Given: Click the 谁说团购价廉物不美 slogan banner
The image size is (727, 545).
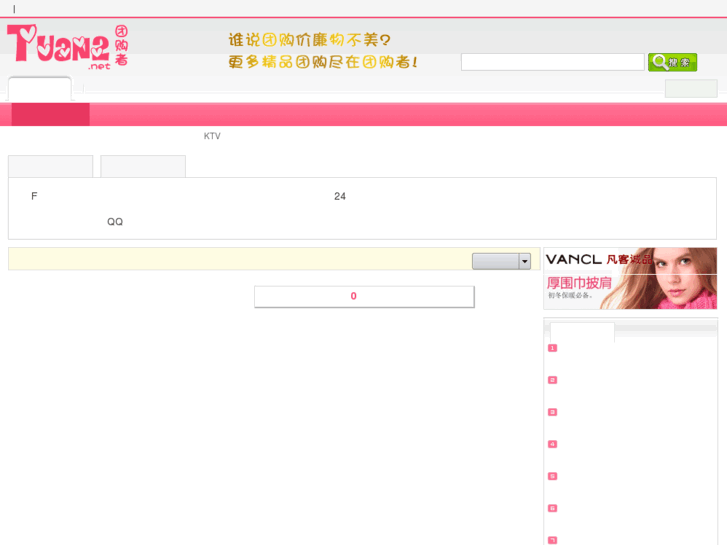Looking at the screenshot, I should coord(323,51).
